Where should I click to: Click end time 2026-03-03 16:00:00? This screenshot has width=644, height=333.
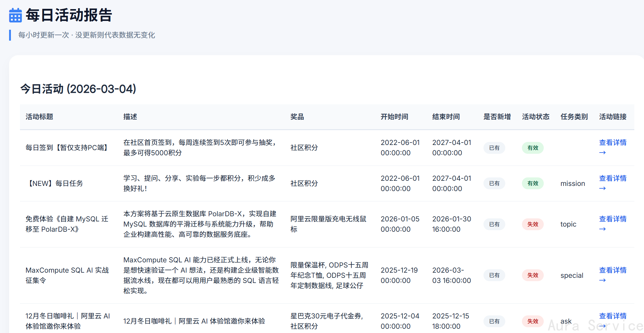click(451, 275)
